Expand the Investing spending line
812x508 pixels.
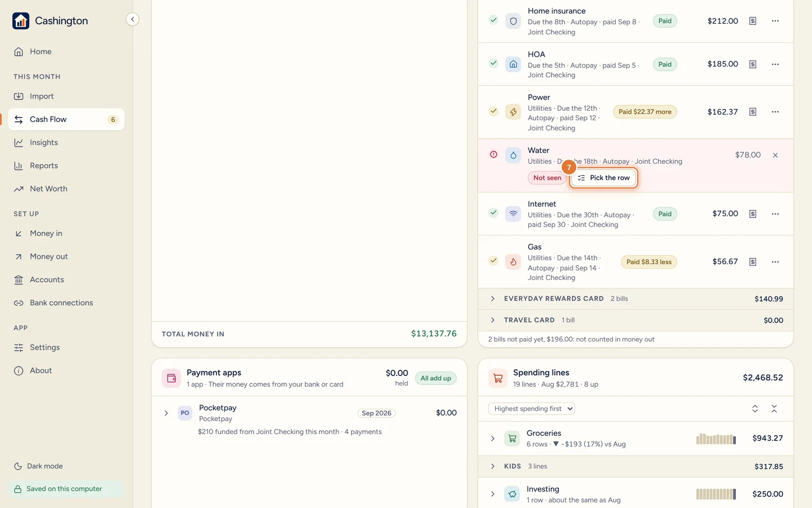(493, 494)
